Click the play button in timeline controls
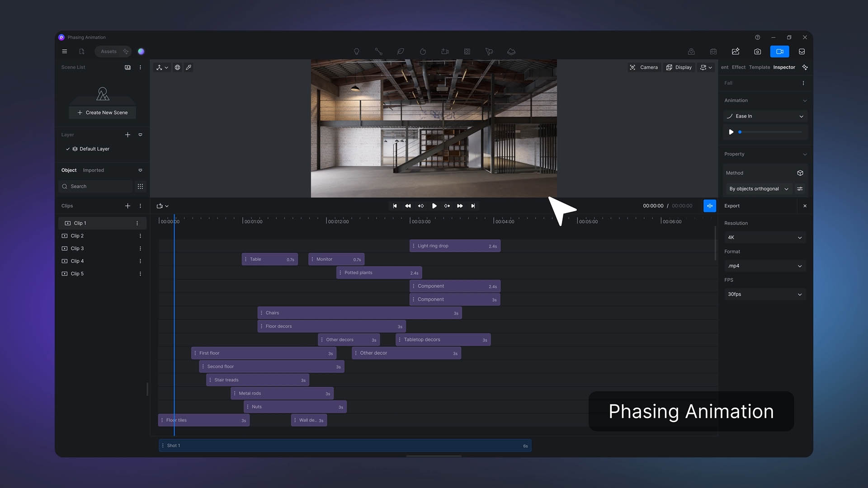The image size is (868, 488). (x=434, y=206)
